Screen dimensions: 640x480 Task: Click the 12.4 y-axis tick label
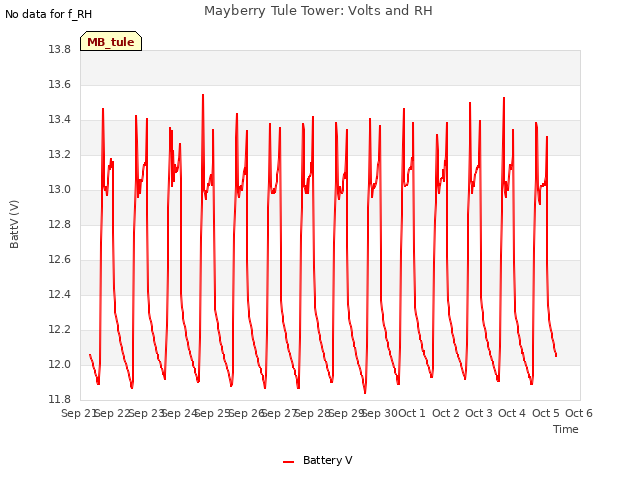pyautogui.click(x=59, y=294)
